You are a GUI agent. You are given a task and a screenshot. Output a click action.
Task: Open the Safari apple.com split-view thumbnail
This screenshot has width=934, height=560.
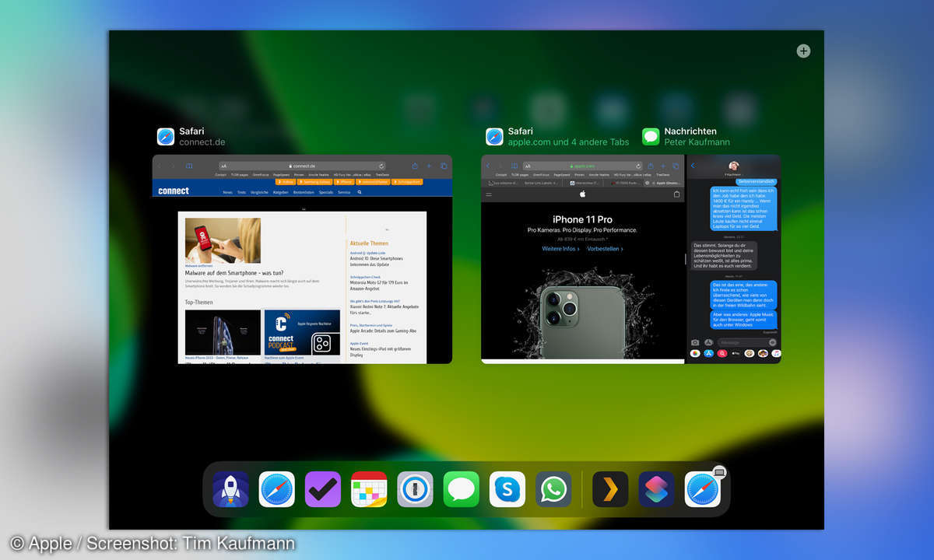[x=583, y=259]
